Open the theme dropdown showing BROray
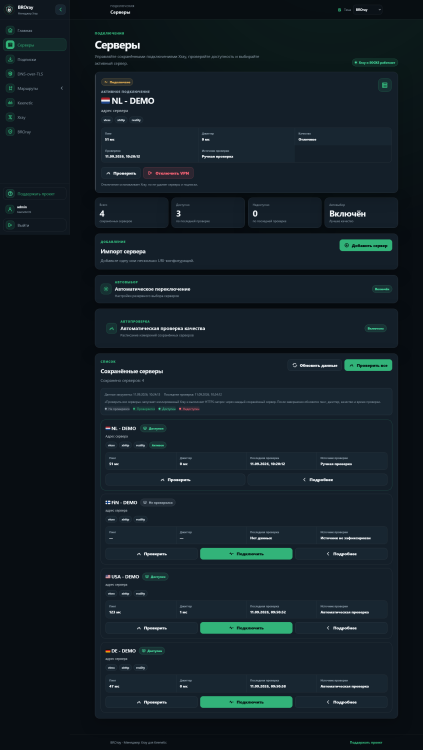 pyautogui.click(x=367, y=10)
